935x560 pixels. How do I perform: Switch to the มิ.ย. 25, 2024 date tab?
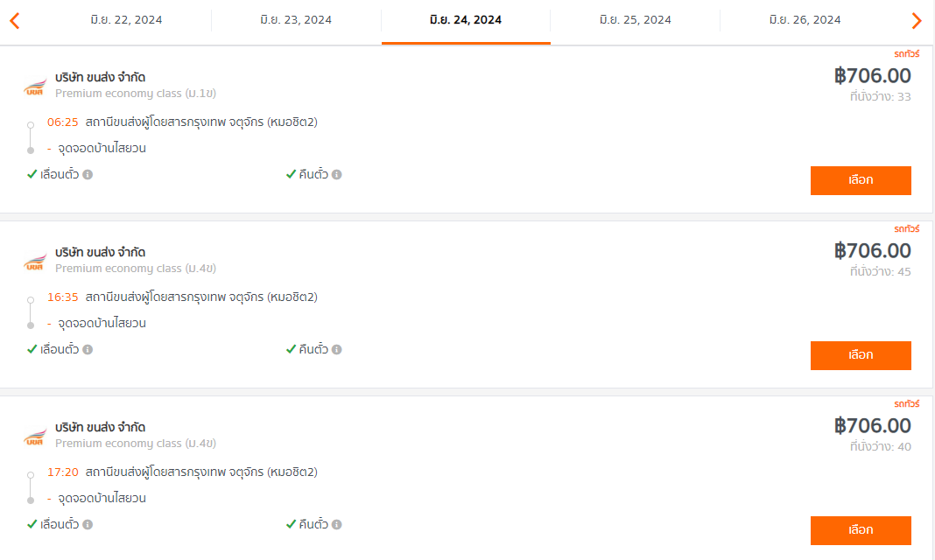[x=635, y=20]
